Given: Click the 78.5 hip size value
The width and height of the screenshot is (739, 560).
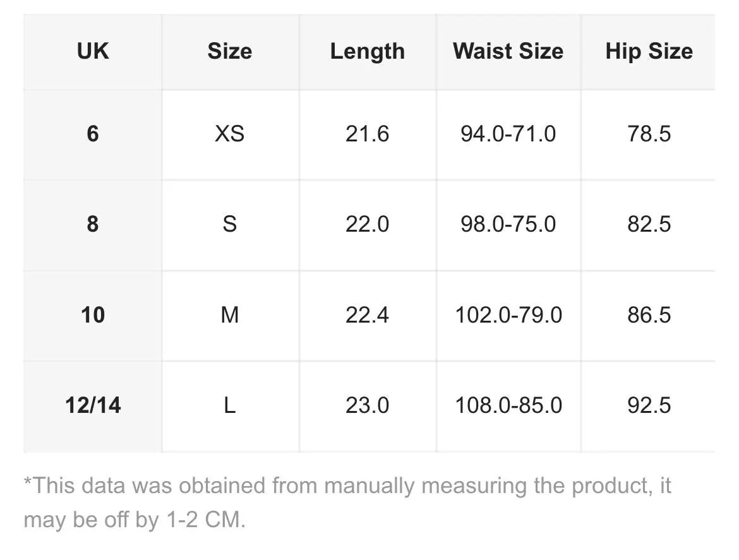Looking at the screenshot, I should pyautogui.click(x=649, y=134).
